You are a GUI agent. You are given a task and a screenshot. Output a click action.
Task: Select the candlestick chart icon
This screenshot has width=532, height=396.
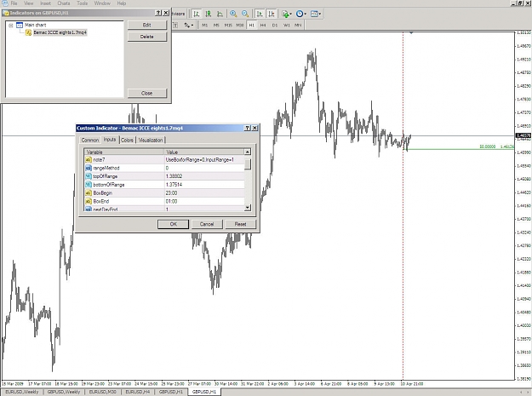coord(208,14)
